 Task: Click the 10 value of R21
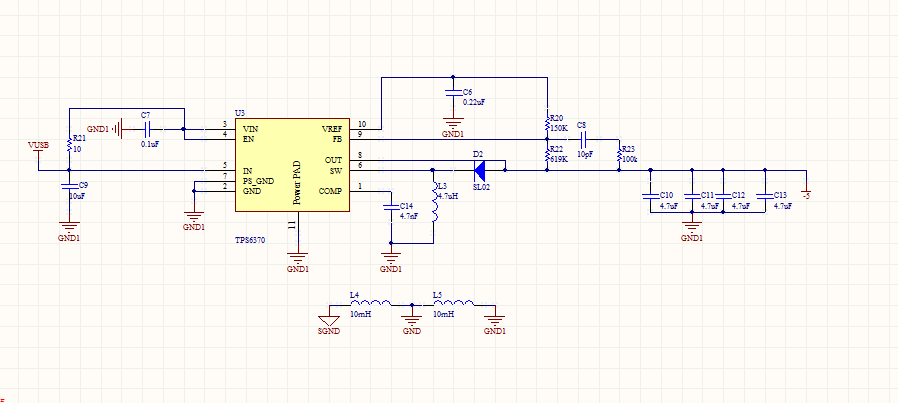click(x=77, y=149)
